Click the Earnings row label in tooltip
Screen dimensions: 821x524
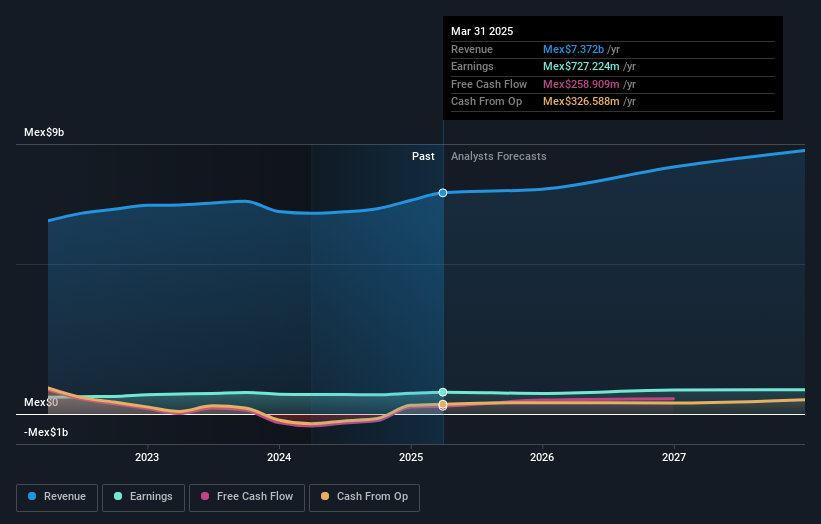(472, 66)
